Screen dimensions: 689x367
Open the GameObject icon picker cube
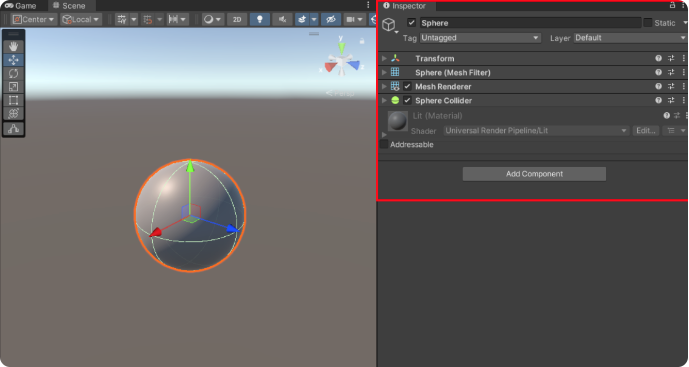pyautogui.click(x=389, y=24)
